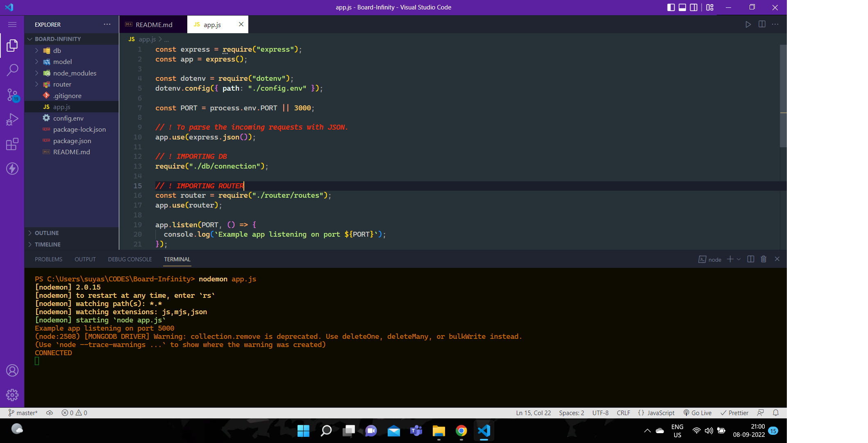The height and width of the screenshot is (443, 868).
Task: Create a new terminal with plus icon
Action: tap(730, 259)
